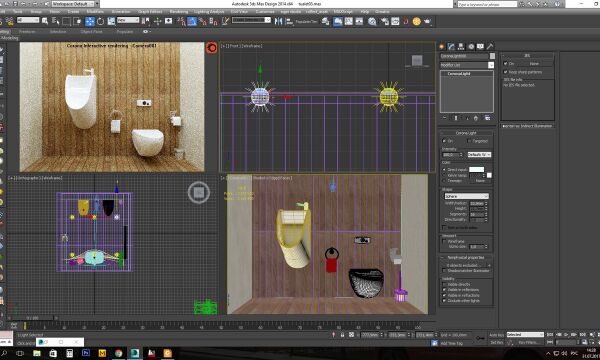The width and height of the screenshot is (600, 360).
Task: Open the Customize menu
Action: [x=265, y=12]
